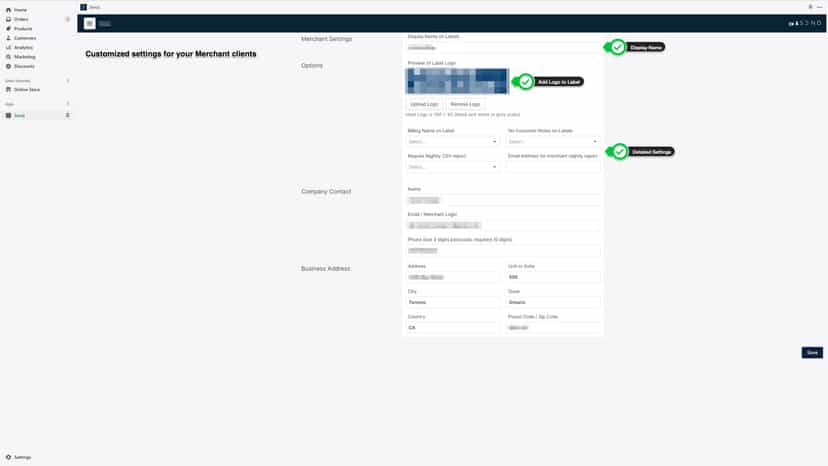Open Products in the admin sidebar
Viewport: 828px width, 466px height.
(x=23, y=29)
